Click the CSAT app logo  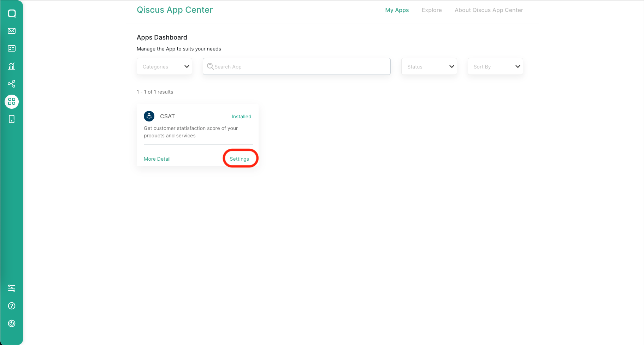click(149, 116)
